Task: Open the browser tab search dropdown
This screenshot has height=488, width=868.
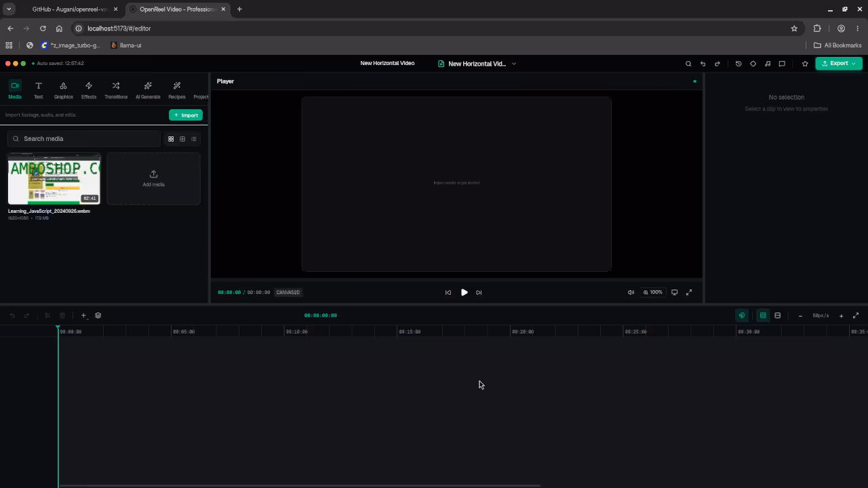Action: 9,9
